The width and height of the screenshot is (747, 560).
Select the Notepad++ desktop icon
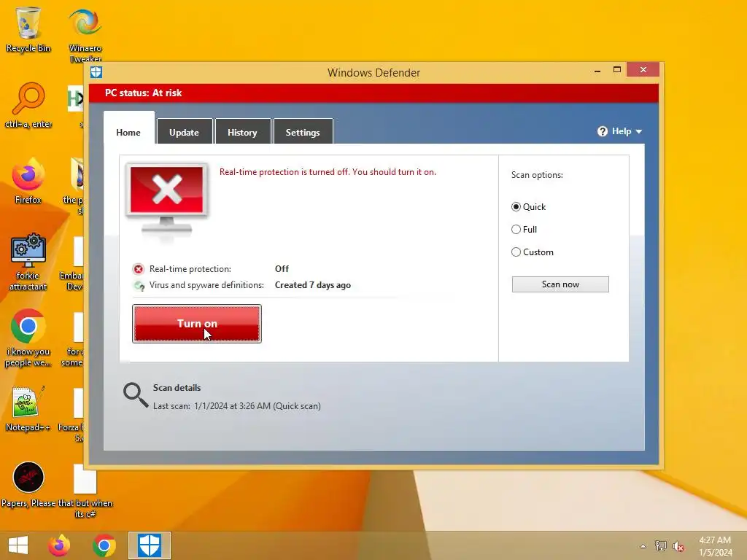28,408
